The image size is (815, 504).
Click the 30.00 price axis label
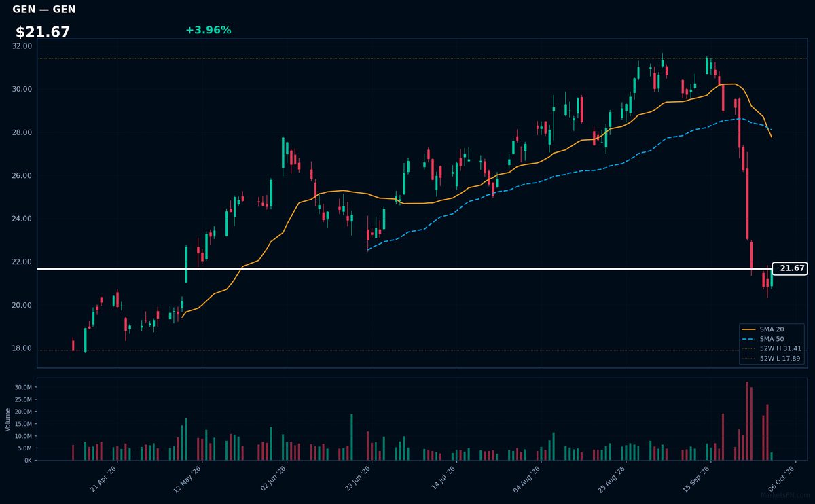(x=22, y=89)
